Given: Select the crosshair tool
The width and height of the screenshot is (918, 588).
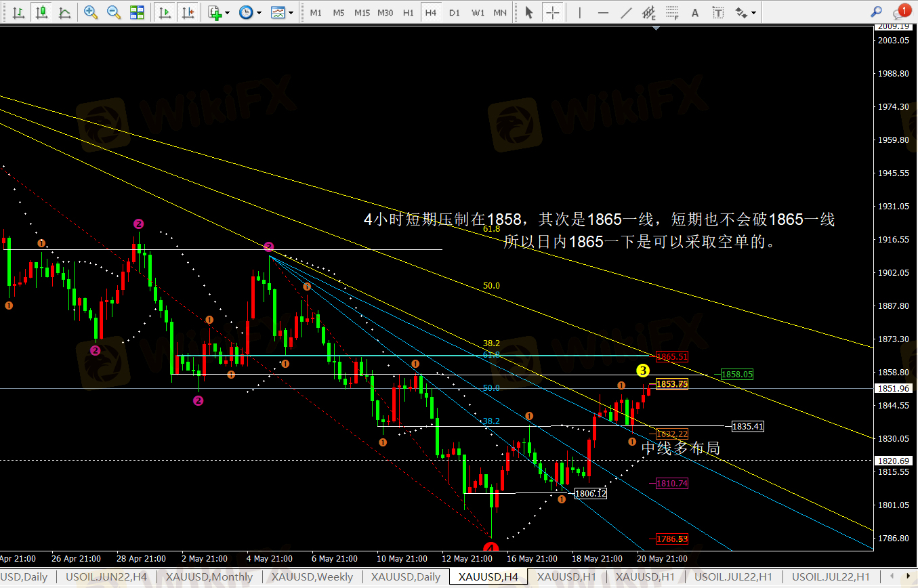Looking at the screenshot, I should [554, 12].
